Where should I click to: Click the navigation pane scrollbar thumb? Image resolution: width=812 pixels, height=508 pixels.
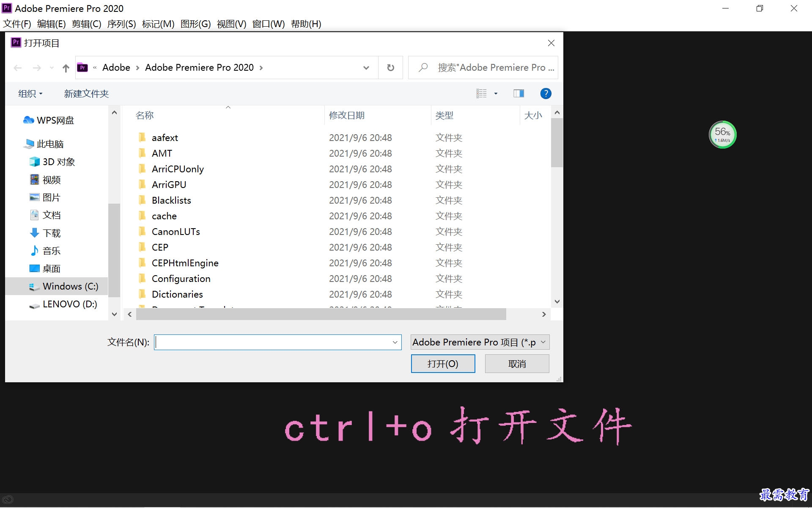[x=114, y=250]
